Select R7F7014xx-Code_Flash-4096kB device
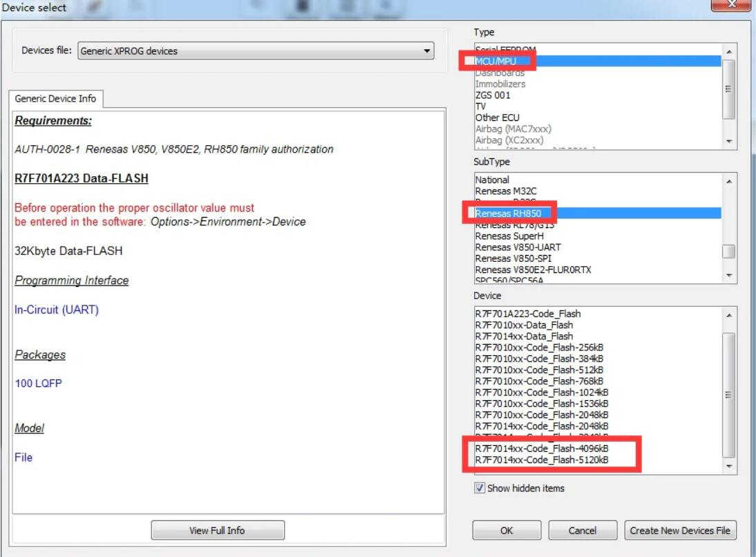The width and height of the screenshot is (756, 557). click(597, 449)
